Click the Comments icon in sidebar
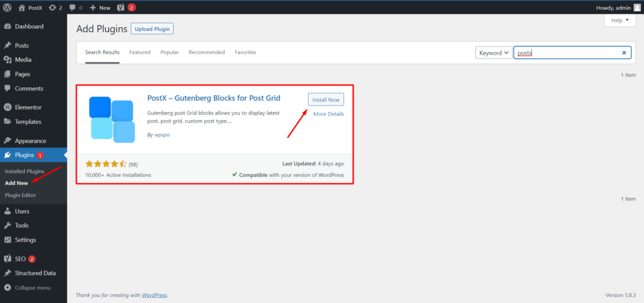 [8, 89]
